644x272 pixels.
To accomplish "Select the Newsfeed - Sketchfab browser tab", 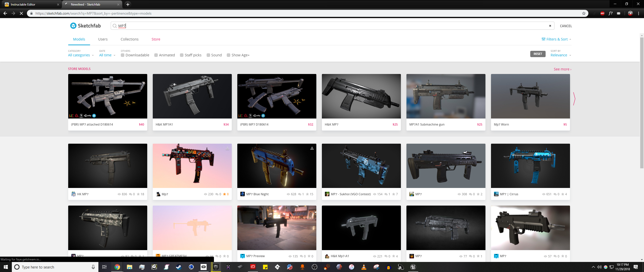I will click(92, 4).
